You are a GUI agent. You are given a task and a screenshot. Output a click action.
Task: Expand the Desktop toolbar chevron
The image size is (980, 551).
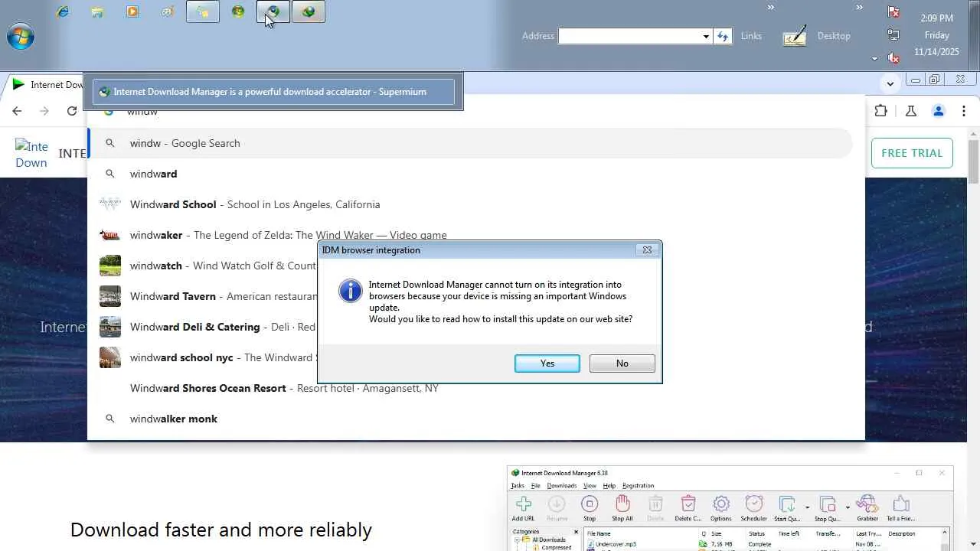click(x=859, y=8)
